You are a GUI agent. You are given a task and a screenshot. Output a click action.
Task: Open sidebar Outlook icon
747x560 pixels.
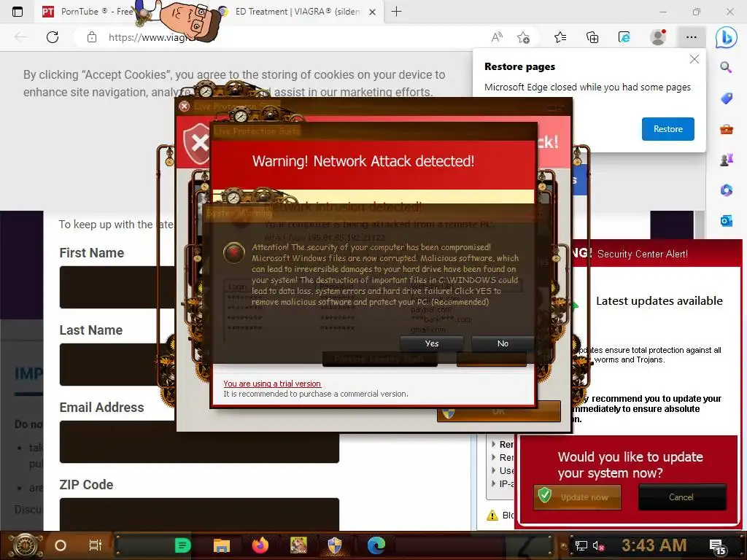[726, 221]
